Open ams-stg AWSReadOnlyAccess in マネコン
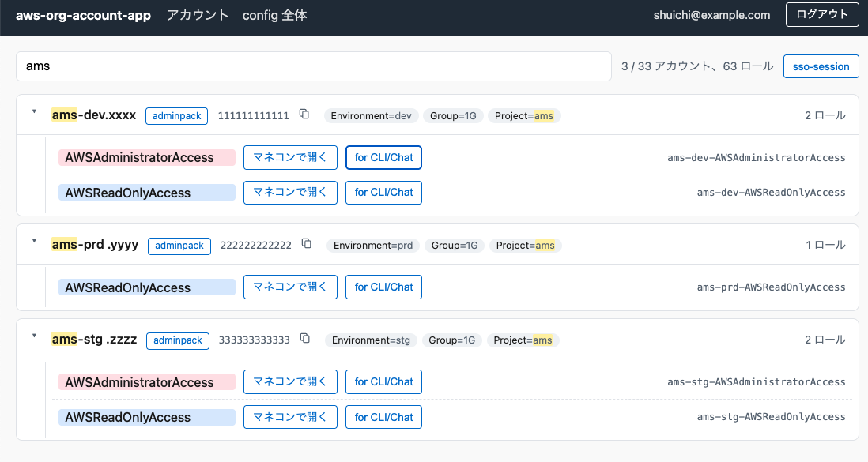Screen dimensions: 868x462 click(x=290, y=417)
